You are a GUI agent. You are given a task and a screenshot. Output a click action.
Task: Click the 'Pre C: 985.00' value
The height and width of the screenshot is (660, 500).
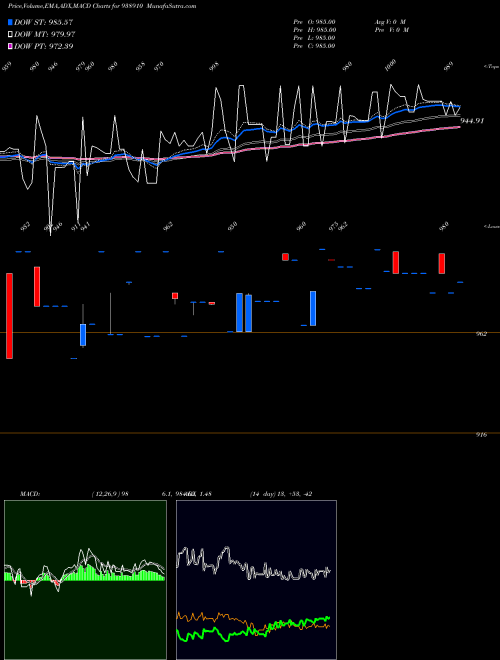click(314, 46)
